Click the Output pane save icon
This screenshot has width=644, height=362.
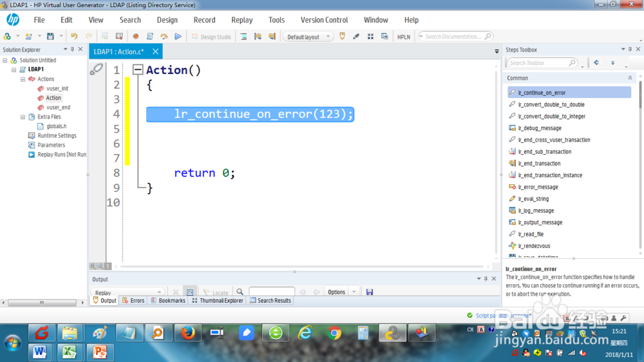[x=369, y=292]
